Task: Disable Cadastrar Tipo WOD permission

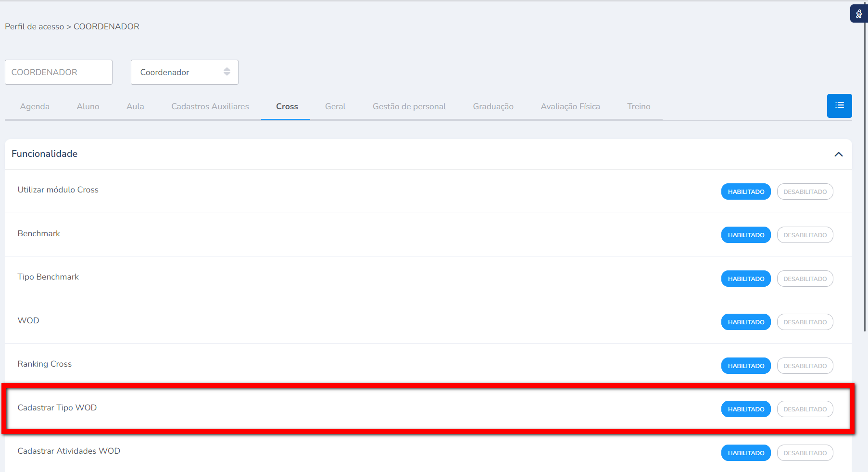Action: [805, 409]
